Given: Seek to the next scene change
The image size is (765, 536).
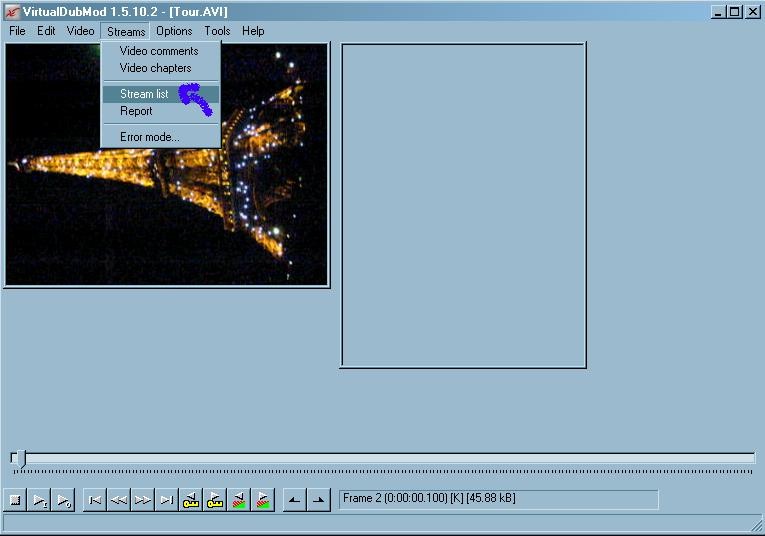Looking at the screenshot, I should pyautogui.click(x=262, y=500).
